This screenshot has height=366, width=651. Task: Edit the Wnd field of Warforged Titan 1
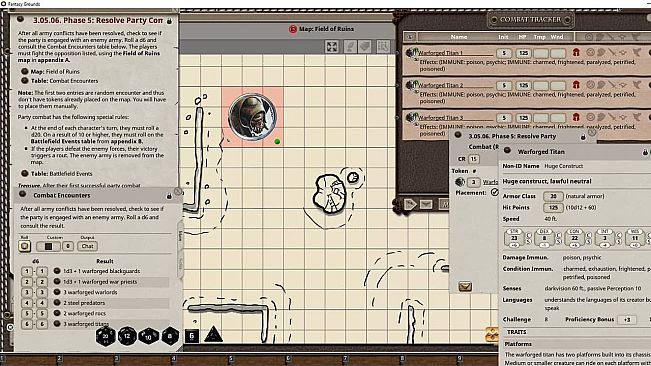point(558,53)
